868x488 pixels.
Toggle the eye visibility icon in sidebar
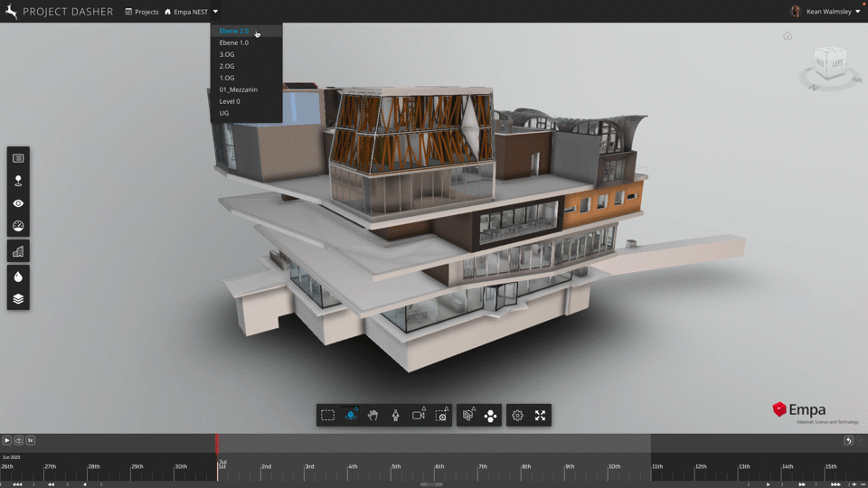pyautogui.click(x=18, y=204)
